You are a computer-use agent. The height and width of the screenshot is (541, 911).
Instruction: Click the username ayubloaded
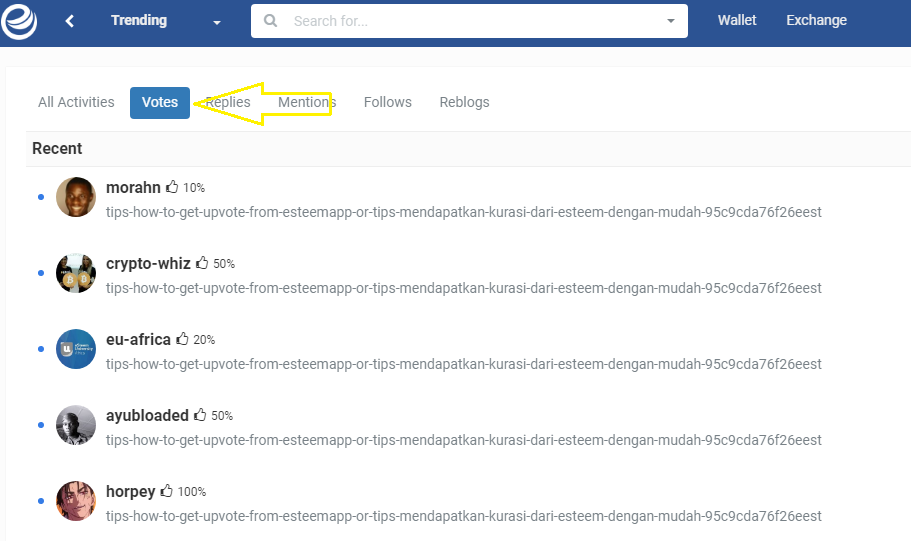[147, 415]
